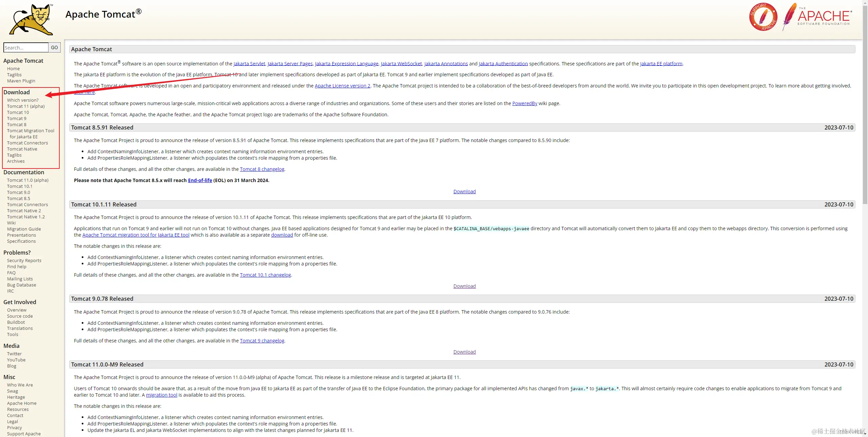Open Tomcat 9 download in sidebar
This screenshot has width=868, height=437.
[17, 118]
